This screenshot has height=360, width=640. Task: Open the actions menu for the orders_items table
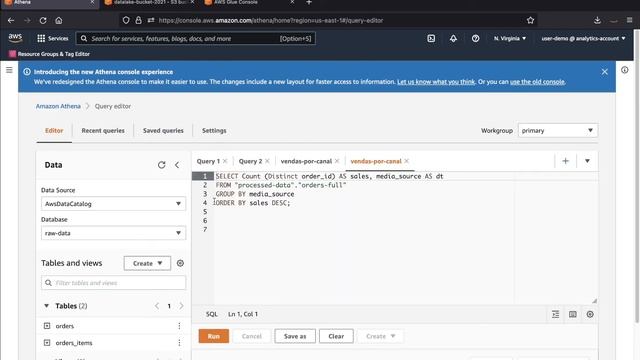click(x=179, y=343)
